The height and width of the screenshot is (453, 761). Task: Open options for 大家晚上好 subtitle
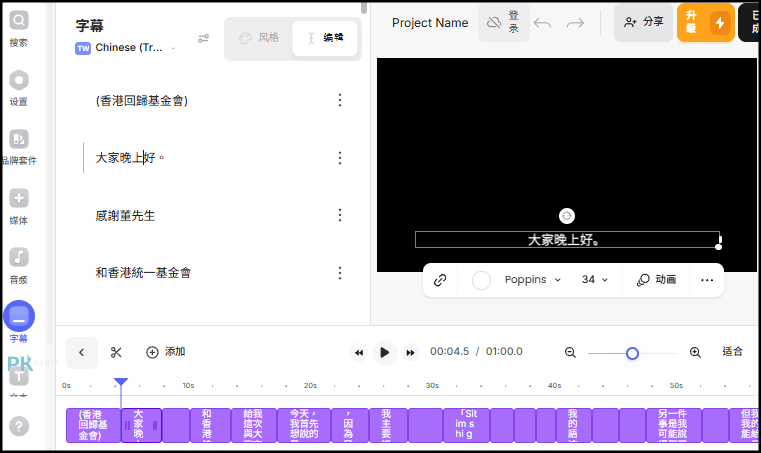(340, 158)
